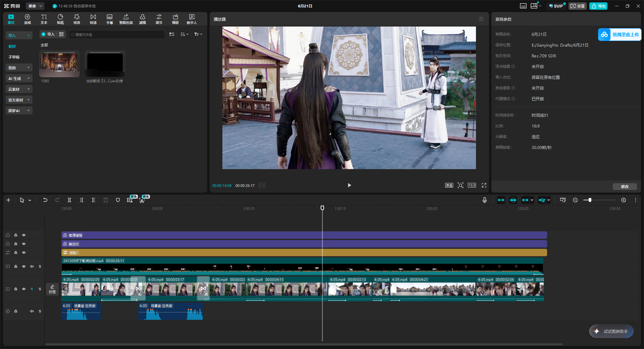The height and width of the screenshot is (349, 644).
Task: Click the 导入 import button with plus
Action: [x=48, y=34]
